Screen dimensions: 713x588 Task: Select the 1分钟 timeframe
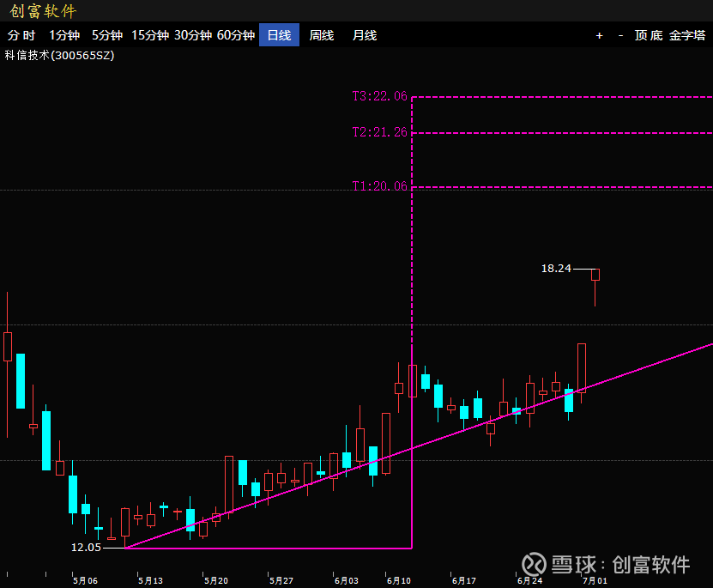tap(64, 35)
